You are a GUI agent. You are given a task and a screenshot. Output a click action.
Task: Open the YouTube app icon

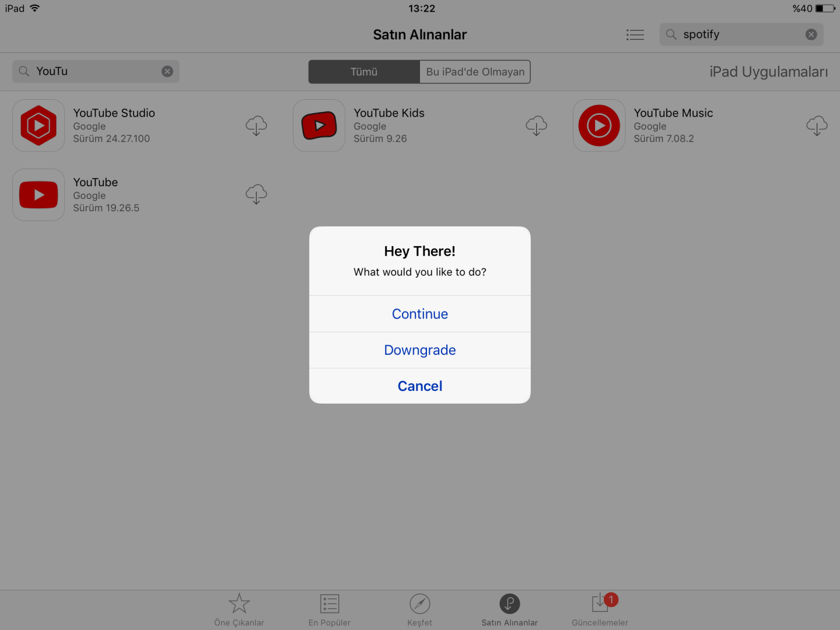click(x=38, y=195)
